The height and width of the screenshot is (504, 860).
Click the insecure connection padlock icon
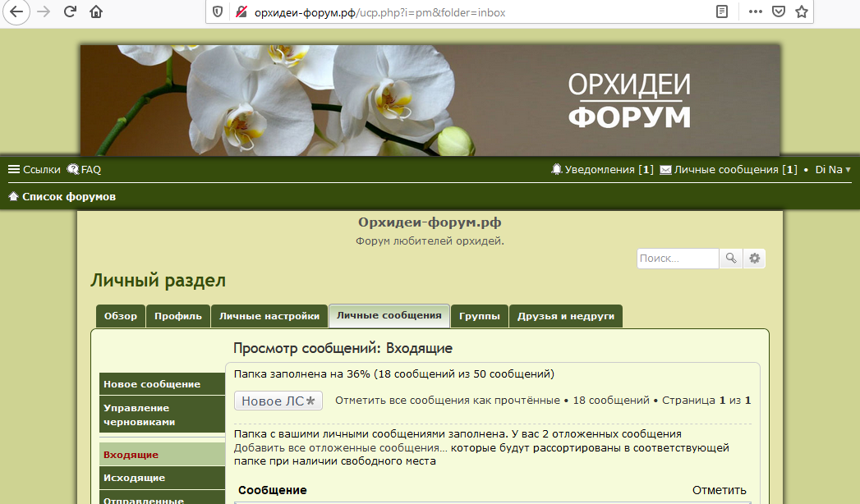pyautogui.click(x=241, y=11)
